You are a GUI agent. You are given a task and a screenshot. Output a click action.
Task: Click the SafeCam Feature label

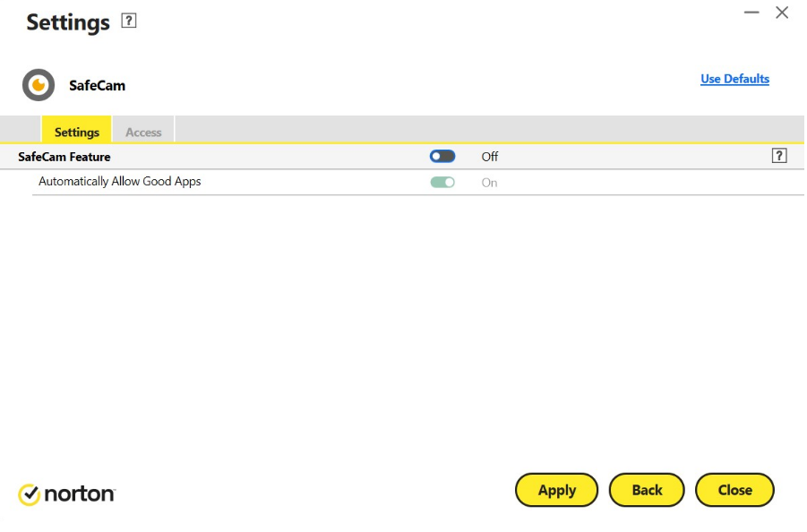pos(64,157)
